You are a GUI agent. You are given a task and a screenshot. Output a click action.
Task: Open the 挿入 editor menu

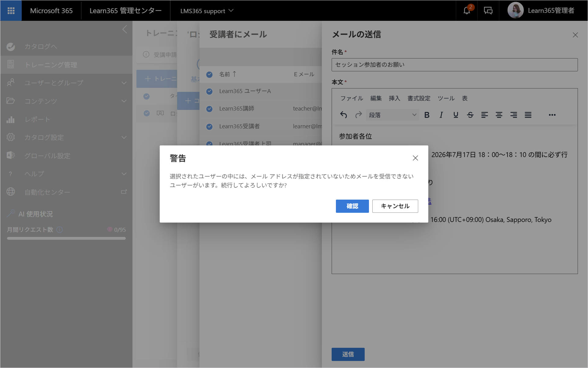pos(394,98)
